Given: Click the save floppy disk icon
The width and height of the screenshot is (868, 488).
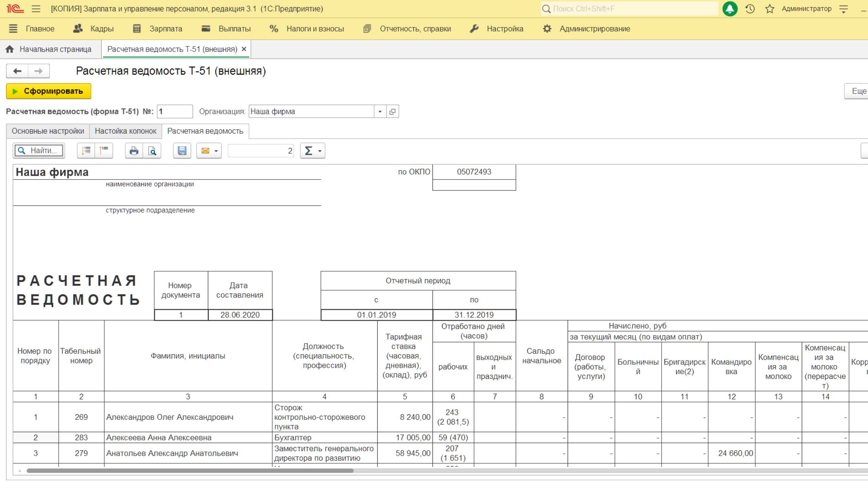Looking at the screenshot, I should [x=182, y=151].
